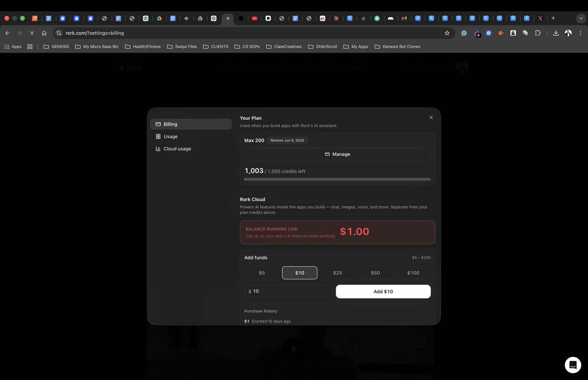Open the Intercom chat bubble icon

573,365
